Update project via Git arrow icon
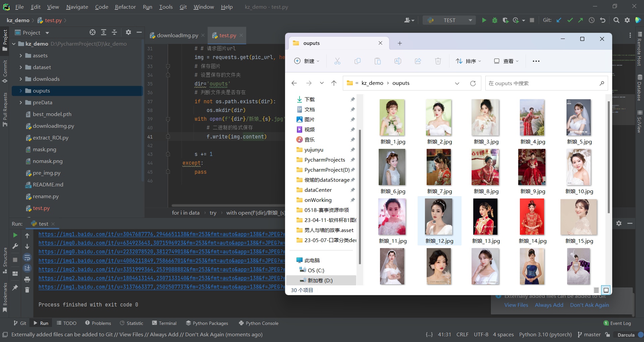Screen dimensions: 644x342 [x=559, y=20]
